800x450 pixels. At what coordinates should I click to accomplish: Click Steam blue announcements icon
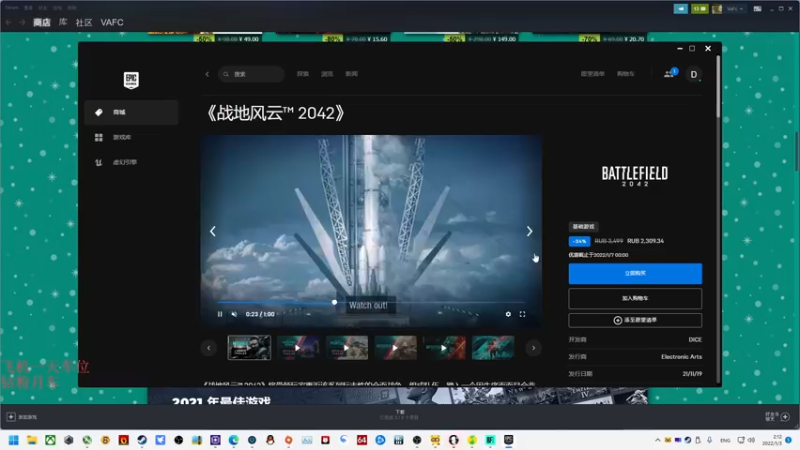click(681, 9)
